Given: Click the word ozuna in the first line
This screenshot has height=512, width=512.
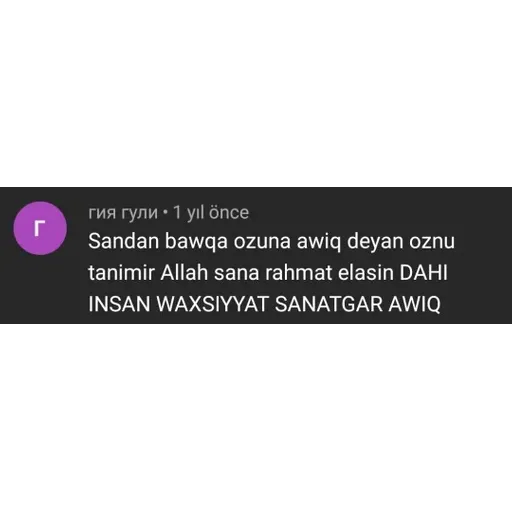Looking at the screenshot, I should (x=262, y=241).
